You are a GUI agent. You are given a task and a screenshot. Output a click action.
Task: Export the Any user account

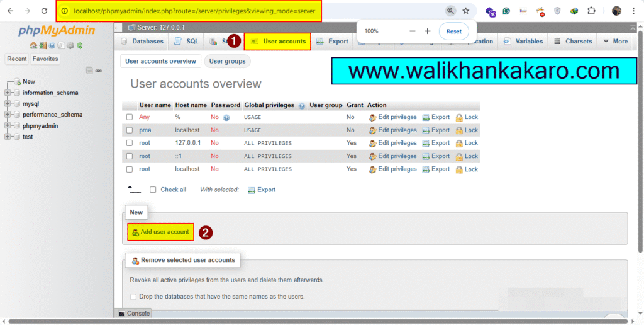(x=436, y=117)
